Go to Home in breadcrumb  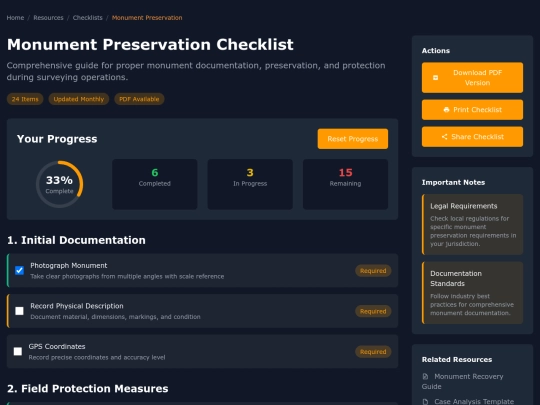pos(15,18)
